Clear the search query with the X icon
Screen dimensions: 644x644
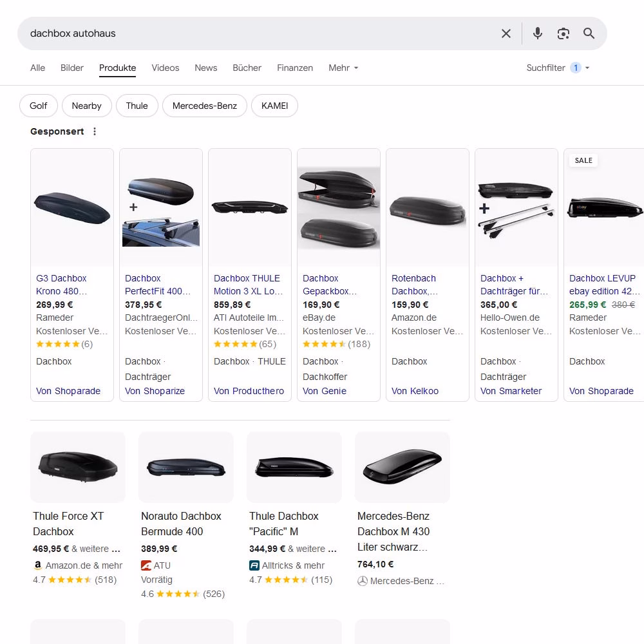pos(506,33)
